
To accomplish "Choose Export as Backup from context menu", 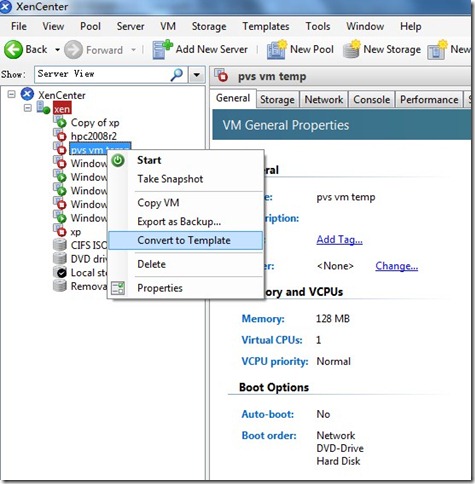I will click(186, 222).
